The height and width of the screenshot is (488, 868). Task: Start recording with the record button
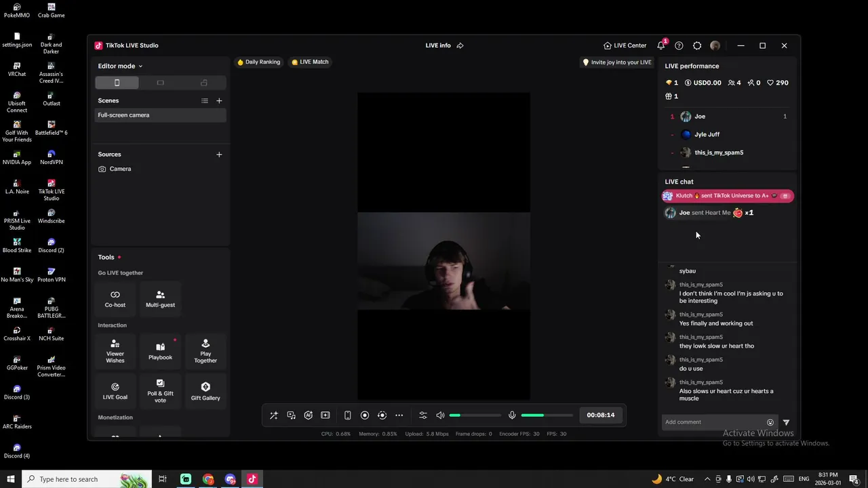pos(365,415)
